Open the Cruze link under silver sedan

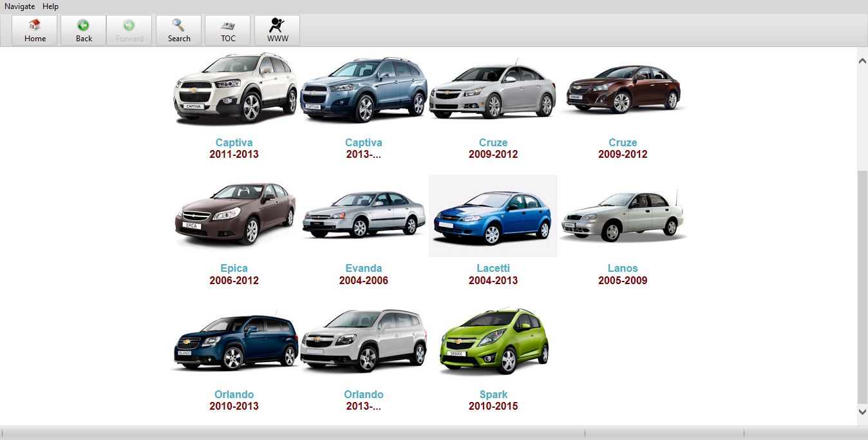(x=493, y=142)
